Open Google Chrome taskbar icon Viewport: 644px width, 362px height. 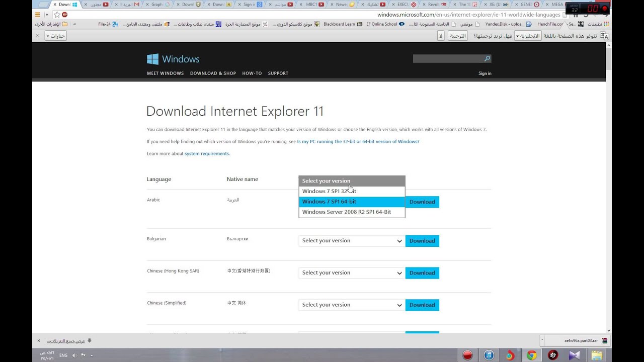point(531,355)
